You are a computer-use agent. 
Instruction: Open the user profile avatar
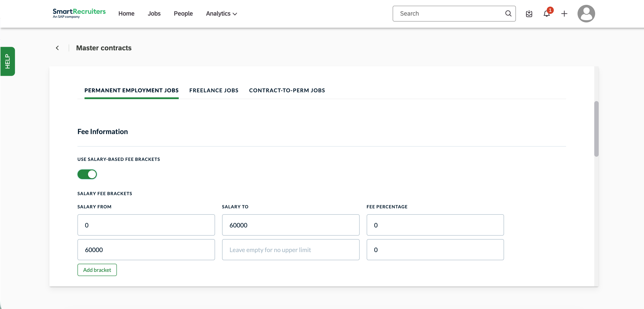pyautogui.click(x=586, y=13)
